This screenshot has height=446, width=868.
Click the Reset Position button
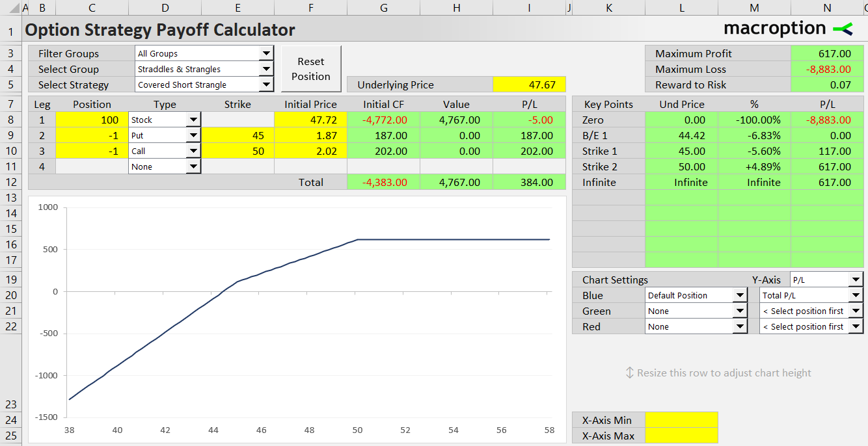pos(311,69)
